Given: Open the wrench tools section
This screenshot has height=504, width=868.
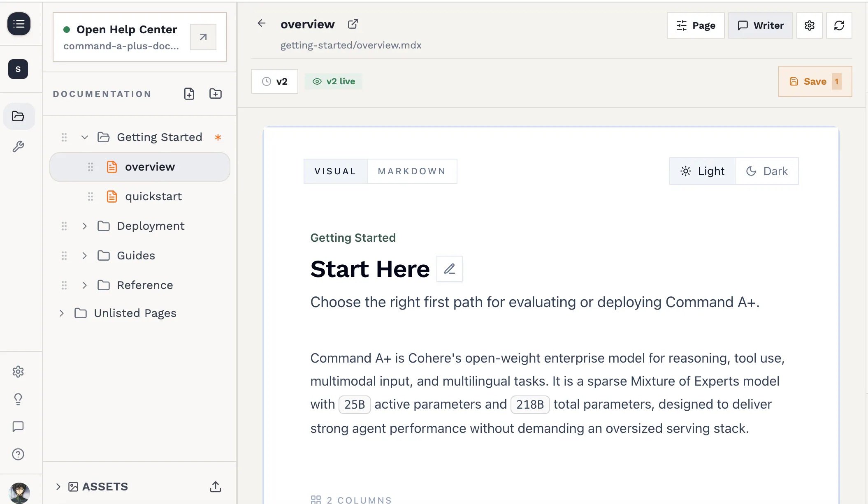Looking at the screenshot, I should [x=18, y=146].
